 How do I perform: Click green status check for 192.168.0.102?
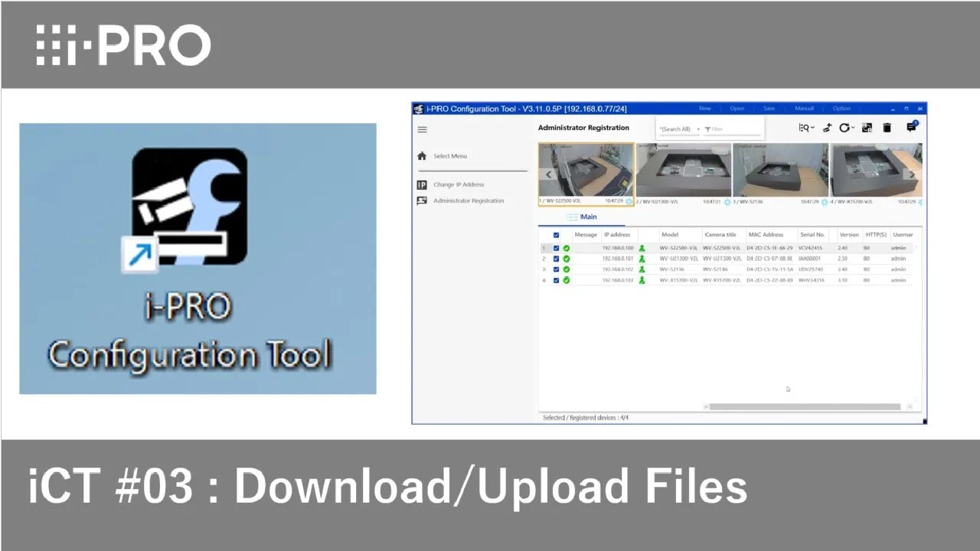point(567,269)
